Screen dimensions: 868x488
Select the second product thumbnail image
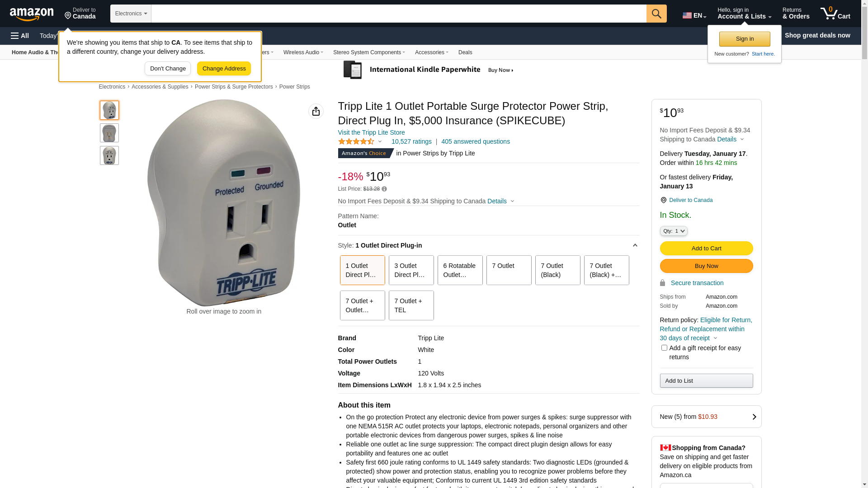click(109, 133)
